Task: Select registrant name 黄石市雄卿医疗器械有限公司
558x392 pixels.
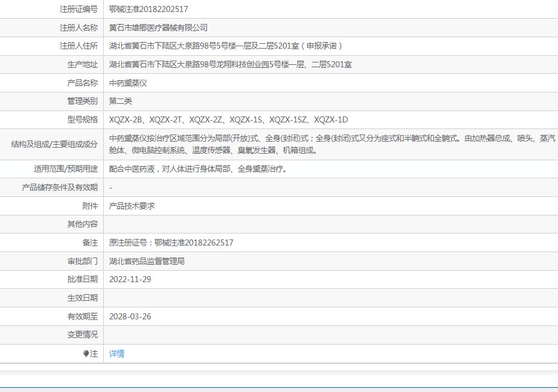Action: [158, 28]
